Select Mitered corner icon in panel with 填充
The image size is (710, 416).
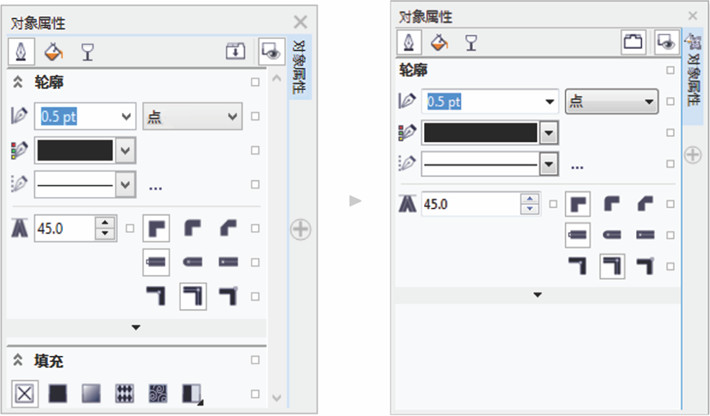[x=156, y=228]
